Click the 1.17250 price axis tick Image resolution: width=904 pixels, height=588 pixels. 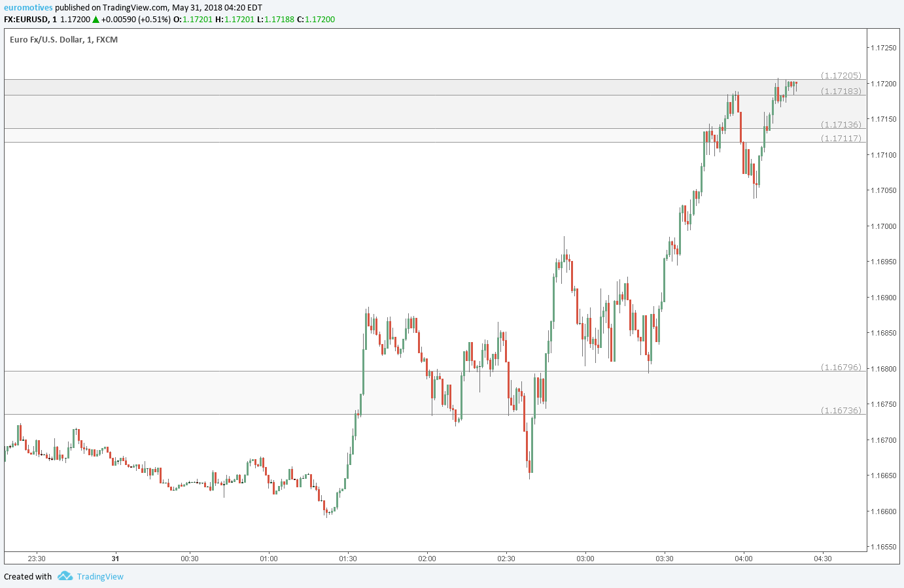click(882, 48)
